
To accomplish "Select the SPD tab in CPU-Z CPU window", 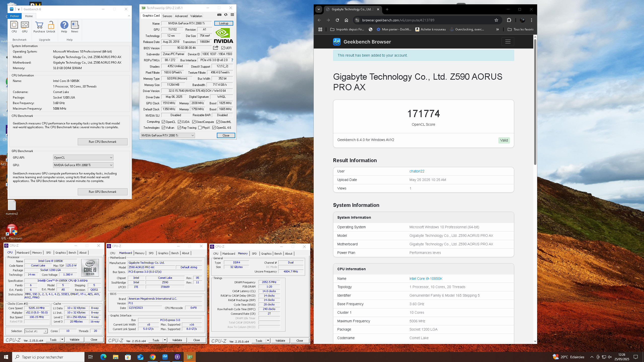I will click(49, 253).
